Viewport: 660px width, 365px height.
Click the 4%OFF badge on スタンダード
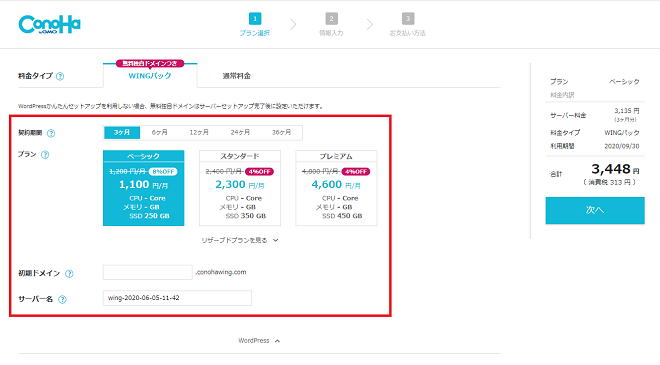click(x=259, y=172)
